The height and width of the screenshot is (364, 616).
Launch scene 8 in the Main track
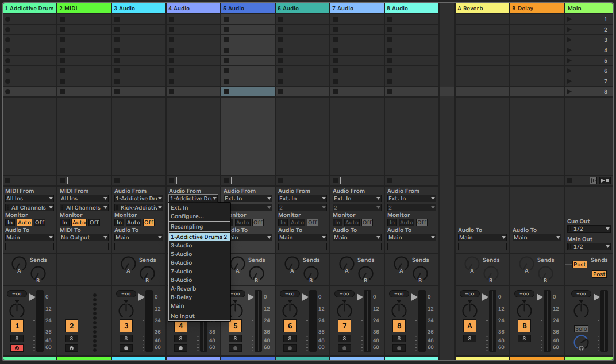[x=569, y=91]
